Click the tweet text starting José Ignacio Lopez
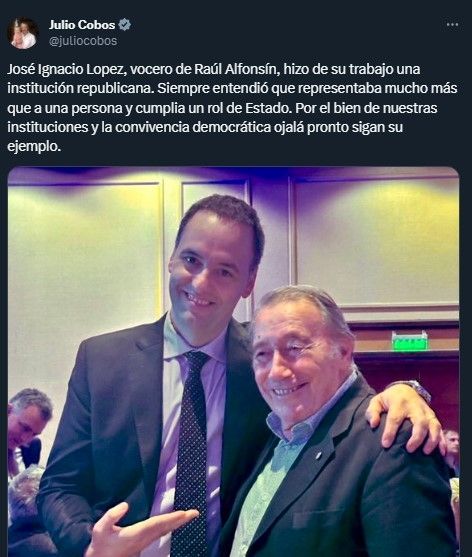This screenshot has height=557, width=472. [232, 108]
